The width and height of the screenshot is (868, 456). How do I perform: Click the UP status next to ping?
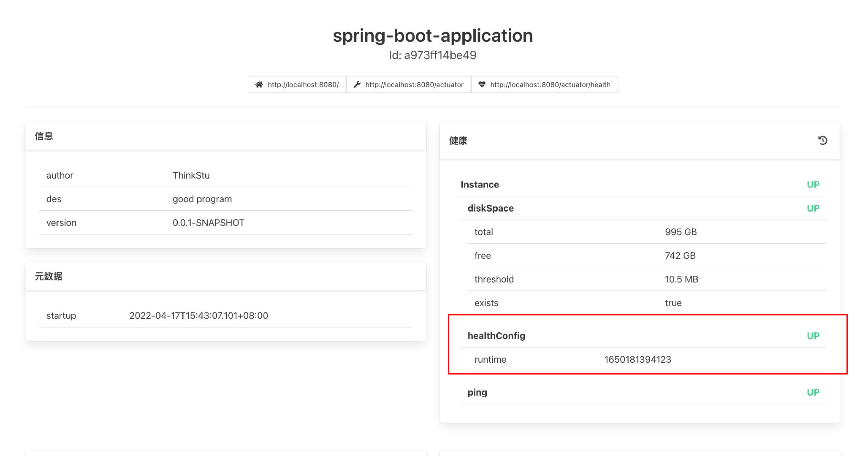813,392
